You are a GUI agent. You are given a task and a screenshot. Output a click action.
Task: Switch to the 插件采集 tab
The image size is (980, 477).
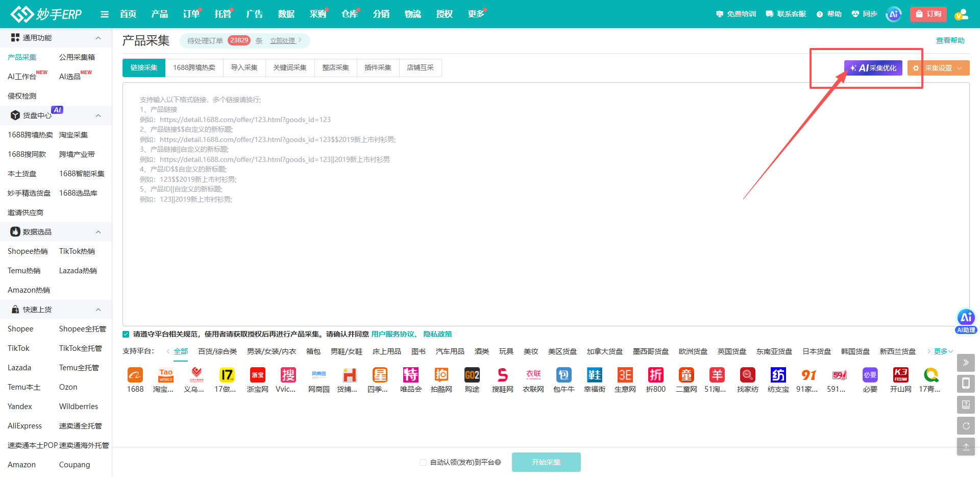tap(378, 68)
